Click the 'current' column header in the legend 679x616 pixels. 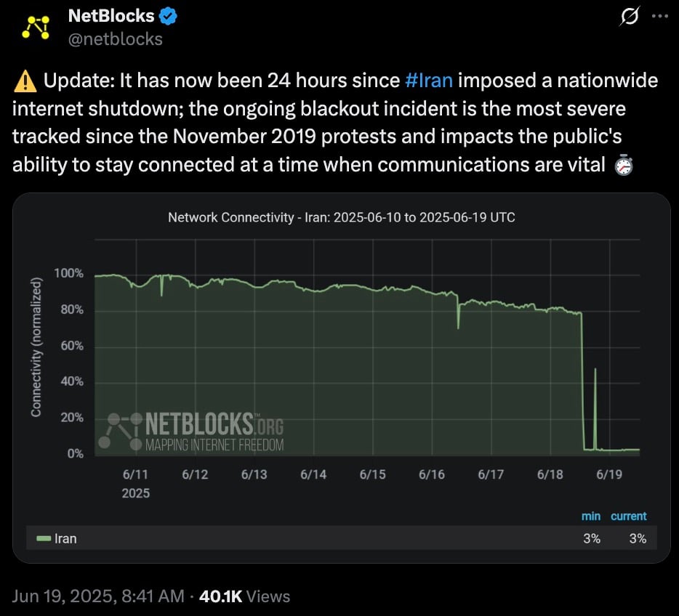pyautogui.click(x=628, y=516)
